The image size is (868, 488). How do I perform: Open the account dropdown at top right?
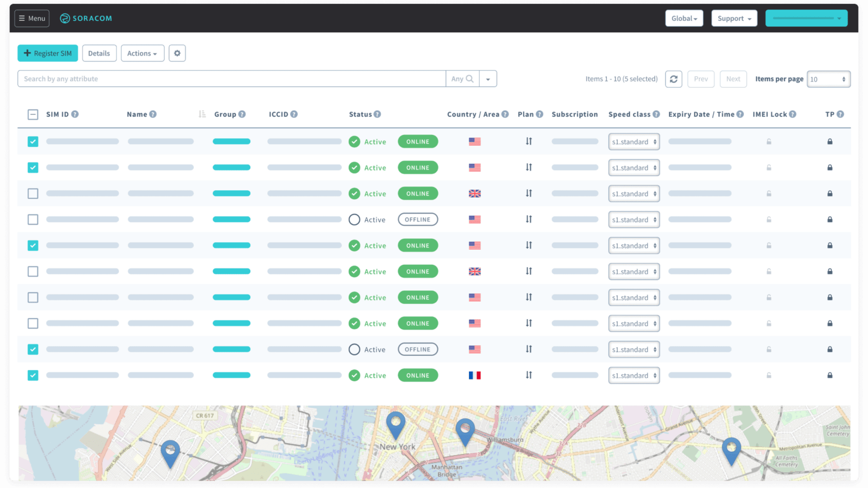(x=806, y=18)
